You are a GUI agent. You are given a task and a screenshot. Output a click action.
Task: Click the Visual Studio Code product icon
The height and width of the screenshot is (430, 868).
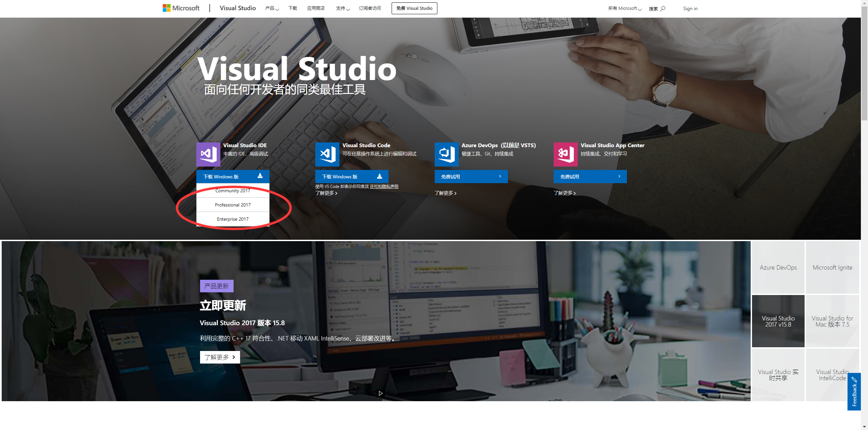pos(327,154)
